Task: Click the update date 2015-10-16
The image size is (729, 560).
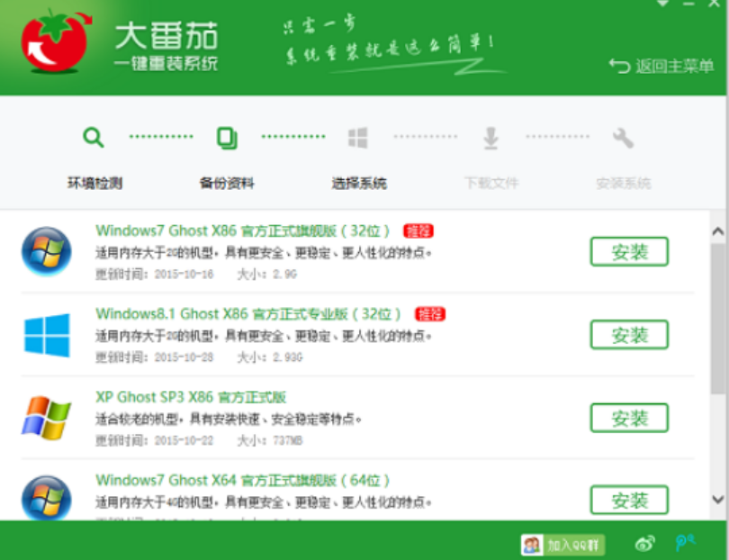Action: [x=184, y=275]
